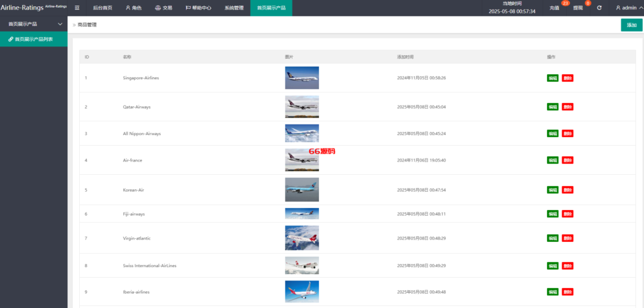Edit the Korean-Air row
644x308 pixels.
(x=552, y=190)
